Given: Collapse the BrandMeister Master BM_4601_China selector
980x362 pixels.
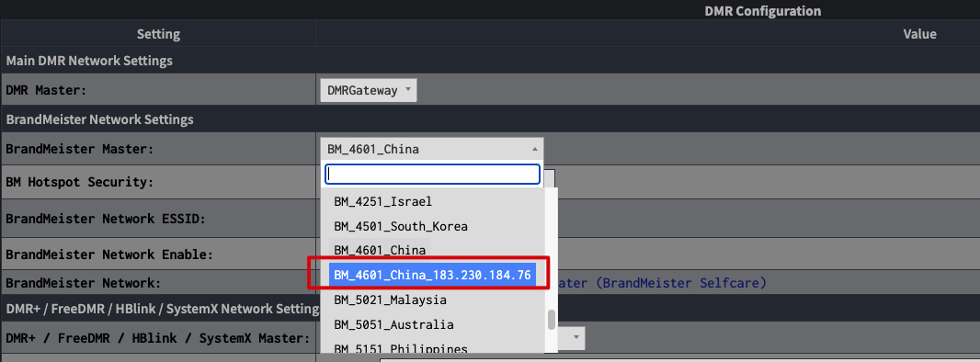Looking at the screenshot, I should tap(431, 149).
